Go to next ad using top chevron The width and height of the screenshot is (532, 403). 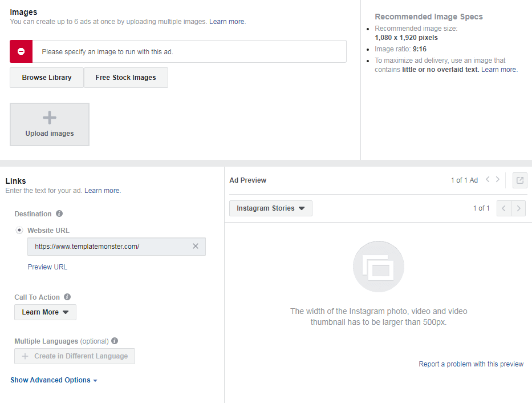pos(498,180)
